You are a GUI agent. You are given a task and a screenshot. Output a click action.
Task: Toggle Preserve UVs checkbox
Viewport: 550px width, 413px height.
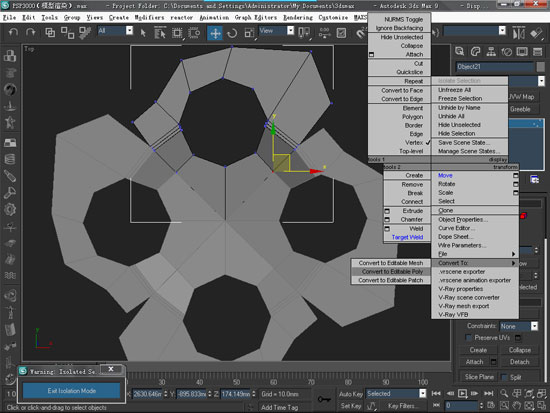[x=468, y=338]
